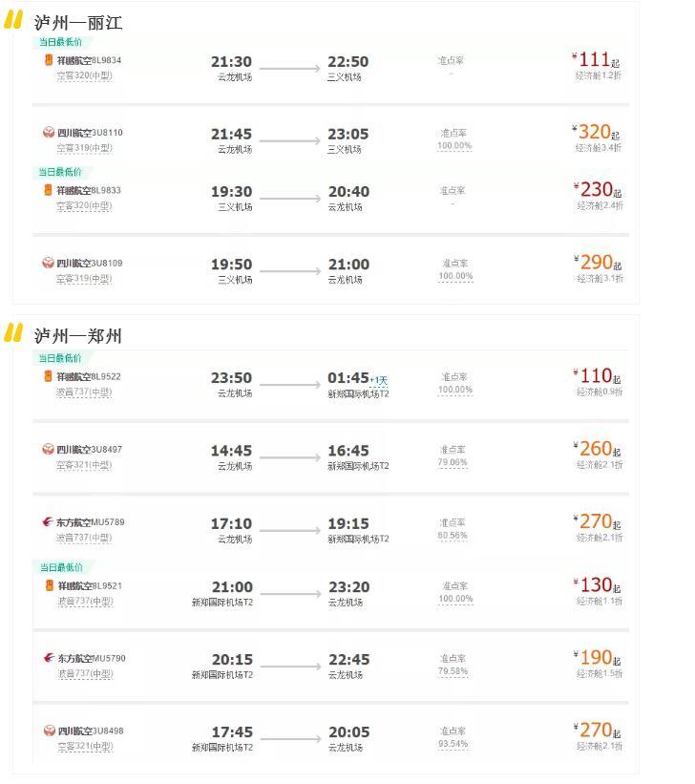The image size is (695, 784).
Task: Open the 波音737(中型) aircraft info under MU5789
Action: coord(84,538)
